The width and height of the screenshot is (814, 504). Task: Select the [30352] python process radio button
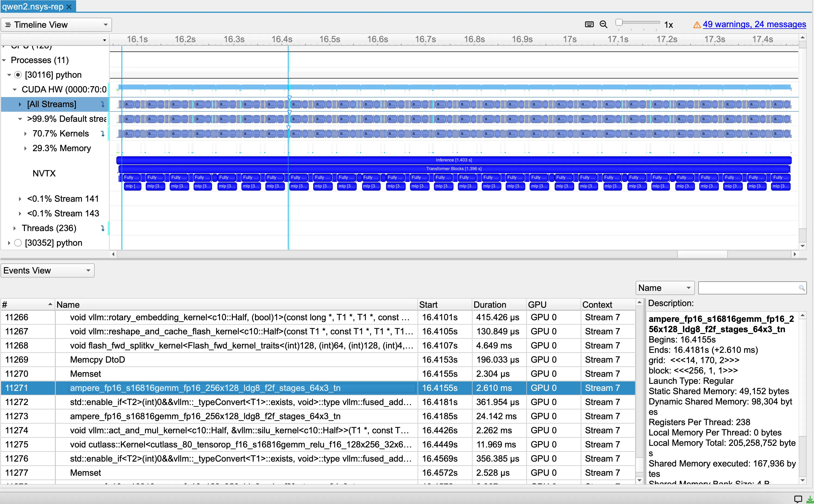pos(18,243)
